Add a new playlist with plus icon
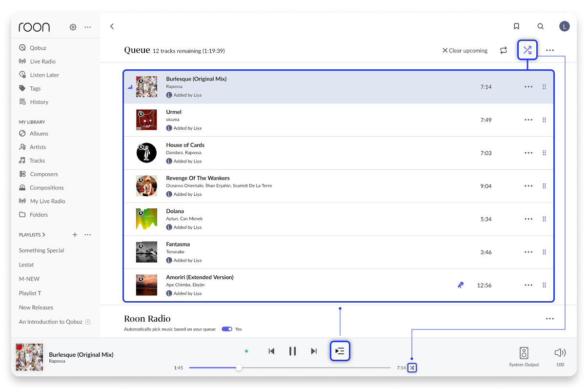The width and height of the screenshot is (588, 389). [x=75, y=235]
